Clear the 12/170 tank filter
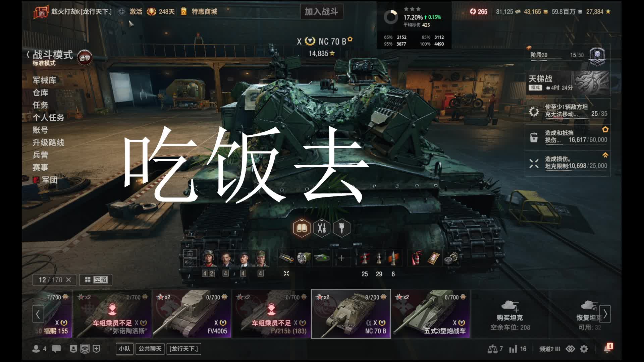The width and height of the screenshot is (644, 362). pyautogui.click(x=68, y=280)
